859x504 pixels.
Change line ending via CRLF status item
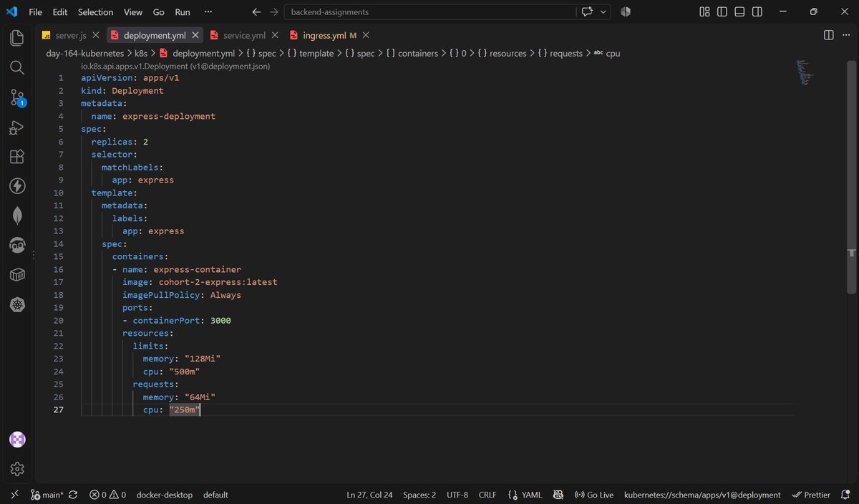pyautogui.click(x=487, y=495)
